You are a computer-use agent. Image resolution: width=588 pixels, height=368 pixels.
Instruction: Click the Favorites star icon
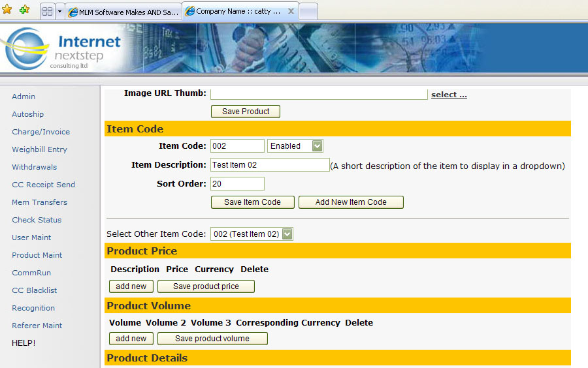pos(7,10)
